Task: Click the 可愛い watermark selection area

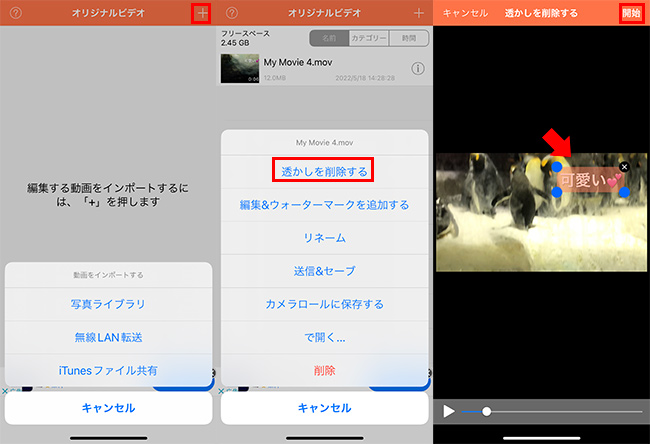Action: pos(590,180)
